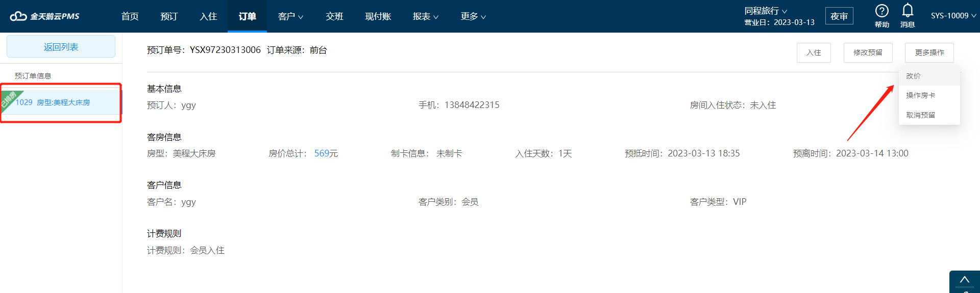Expand the 客户 dropdown menu

point(290,16)
